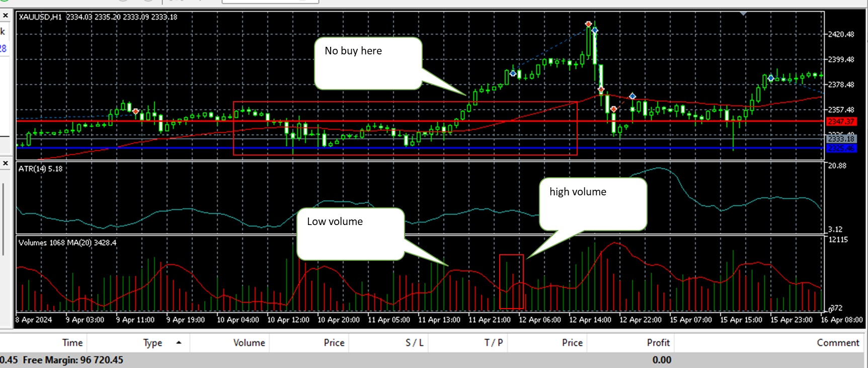Screen dimensions: 868x368
Task: Click the first Price column header after Volume
Action: pos(334,343)
